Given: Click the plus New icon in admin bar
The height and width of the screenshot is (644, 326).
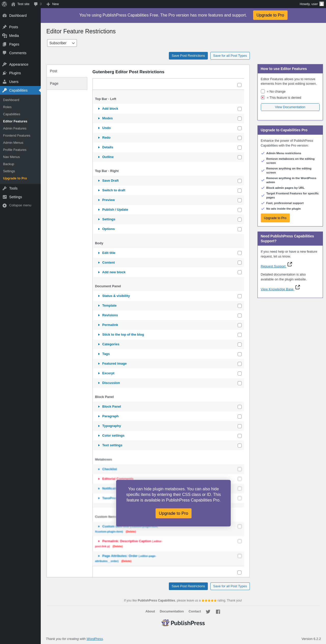Looking at the screenshot, I should point(48,4).
